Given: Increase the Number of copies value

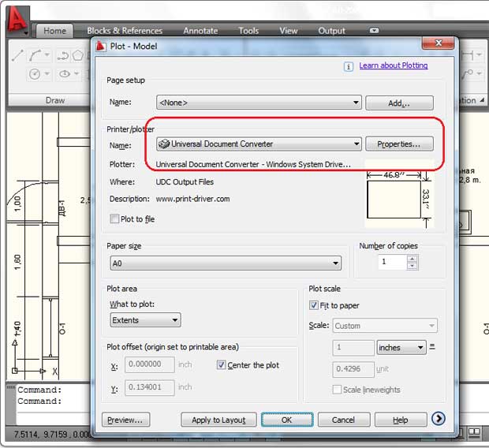Looking at the screenshot, I should pyautogui.click(x=412, y=259).
